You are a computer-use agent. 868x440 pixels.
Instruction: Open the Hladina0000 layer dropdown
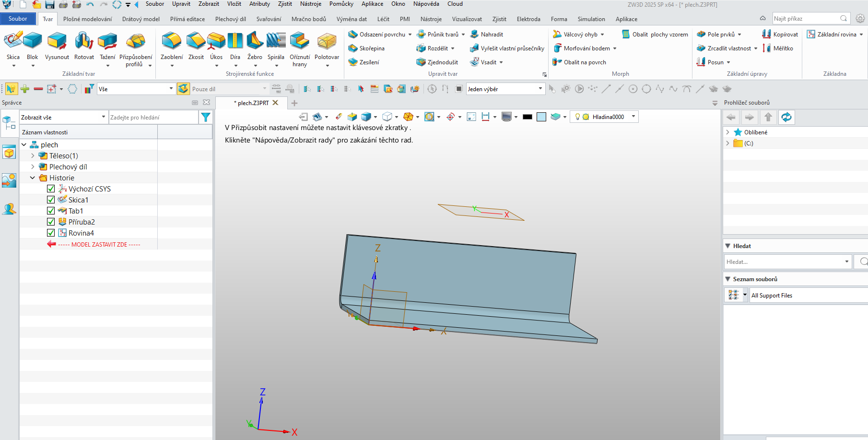pos(604,117)
